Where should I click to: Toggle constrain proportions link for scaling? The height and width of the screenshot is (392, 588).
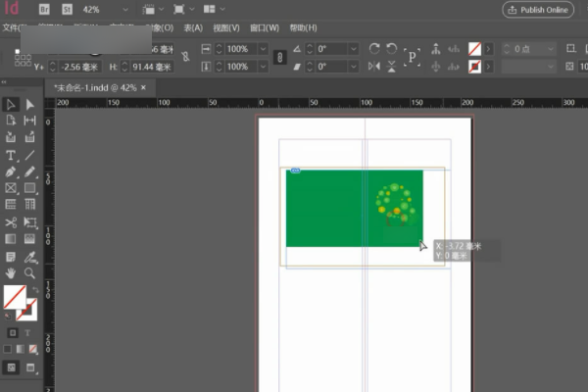(279, 57)
